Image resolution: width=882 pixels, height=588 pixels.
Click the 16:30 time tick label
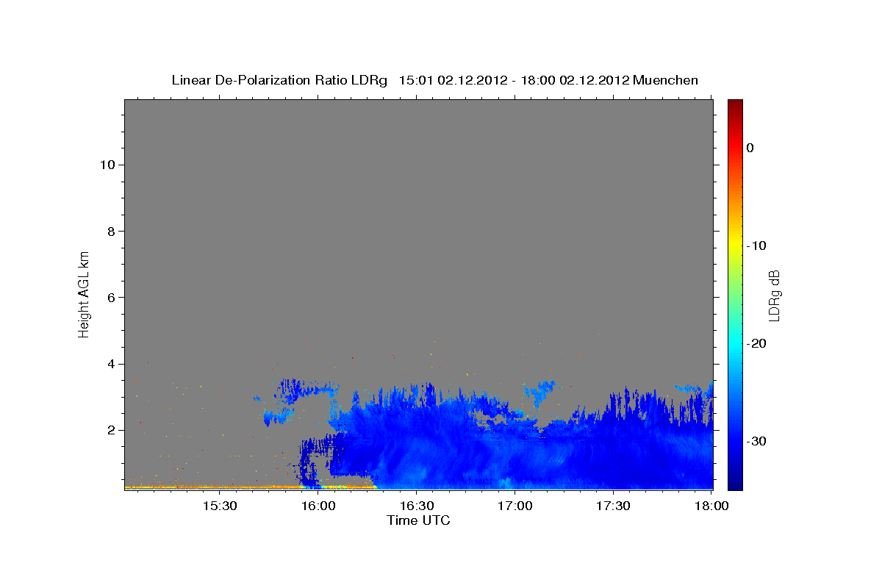[x=417, y=506]
